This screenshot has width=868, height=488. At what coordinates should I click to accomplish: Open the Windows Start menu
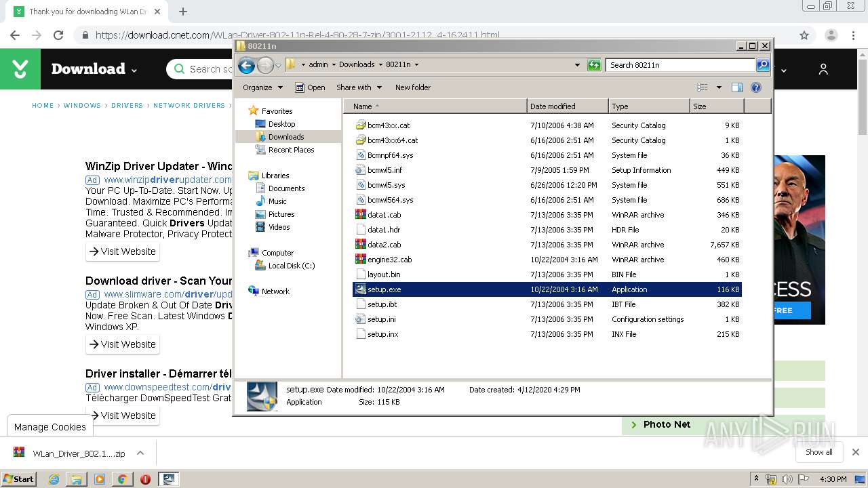pyautogui.click(x=18, y=479)
